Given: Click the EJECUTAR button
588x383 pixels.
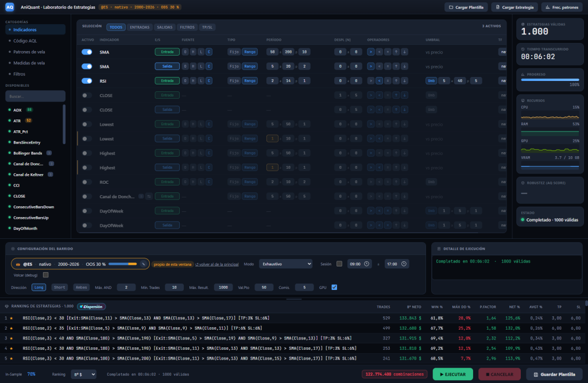Looking at the screenshot, I should click(452, 374).
